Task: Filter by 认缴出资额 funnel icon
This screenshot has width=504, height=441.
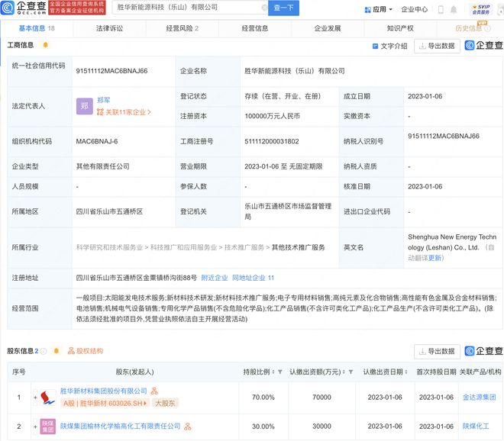Action: [x=351, y=372]
